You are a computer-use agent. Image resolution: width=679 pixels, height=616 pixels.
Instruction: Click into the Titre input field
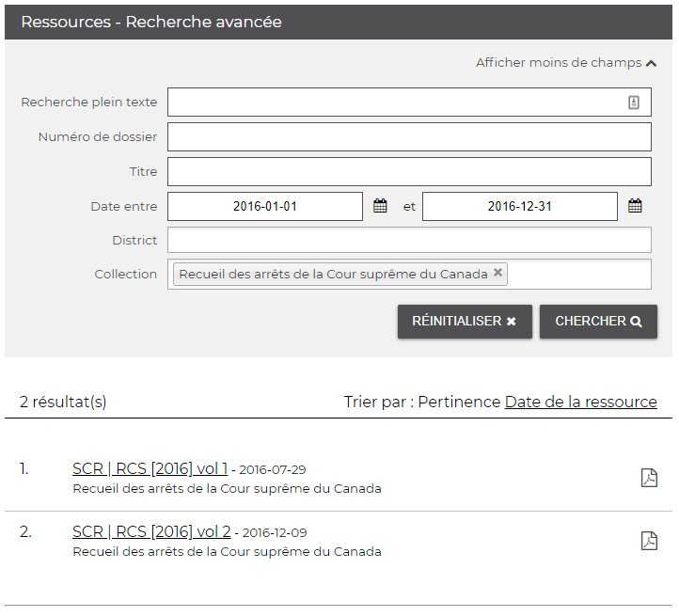tap(409, 172)
